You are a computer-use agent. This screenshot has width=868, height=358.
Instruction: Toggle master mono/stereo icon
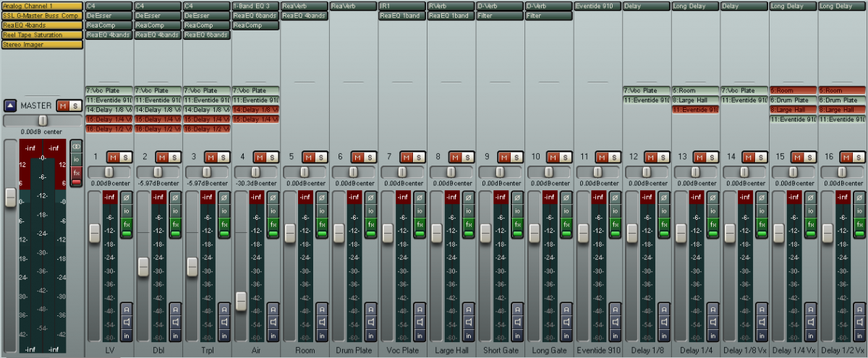pyautogui.click(x=76, y=145)
